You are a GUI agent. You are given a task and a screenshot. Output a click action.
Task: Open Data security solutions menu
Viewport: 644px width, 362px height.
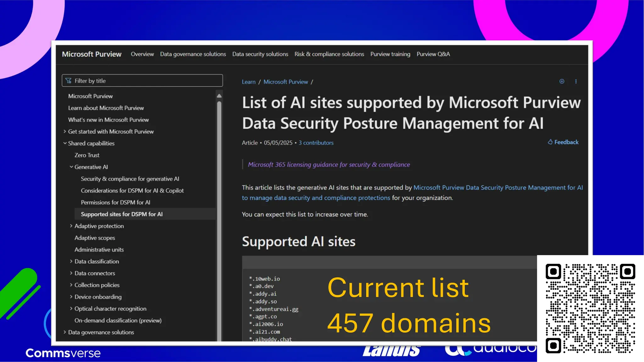pos(260,54)
